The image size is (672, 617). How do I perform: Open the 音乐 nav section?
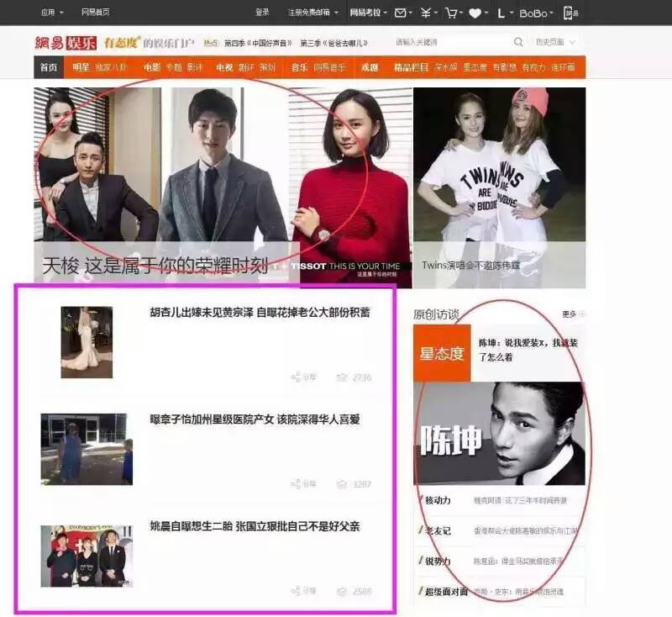click(x=300, y=67)
